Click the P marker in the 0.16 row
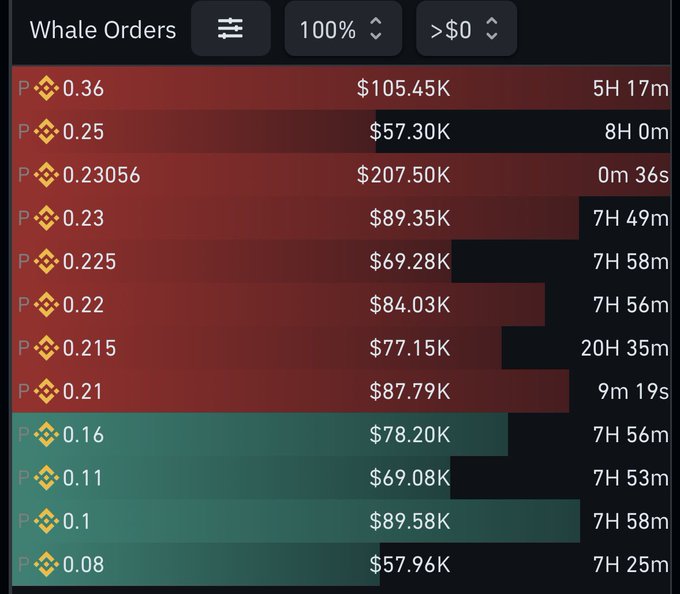The image size is (680, 594). pos(23,434)
